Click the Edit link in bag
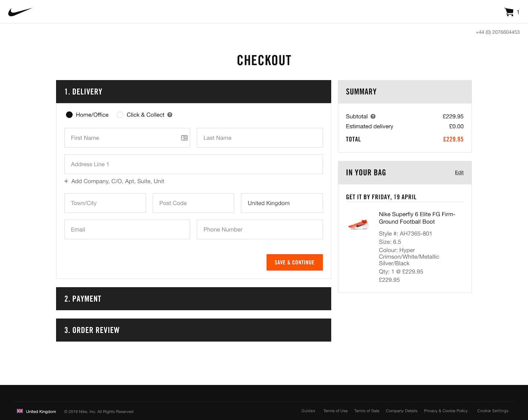The width and height of the screenshot is (528, 420). (x=459, y=172)
